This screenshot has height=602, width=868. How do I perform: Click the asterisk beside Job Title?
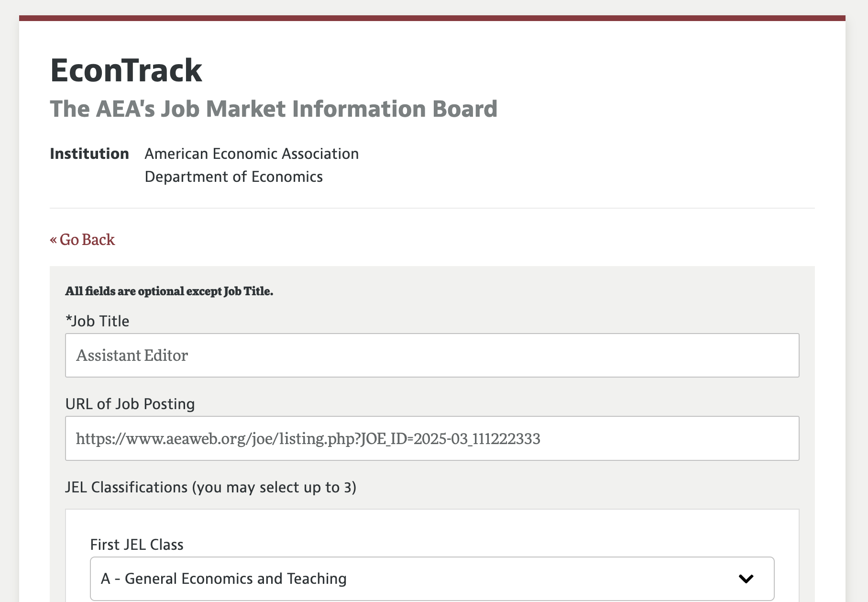coord(68,320)
